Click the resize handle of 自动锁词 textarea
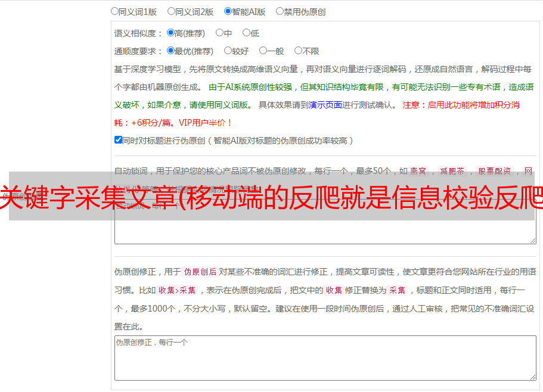Screen dimensions: 543x392 [x=533, y=241]
